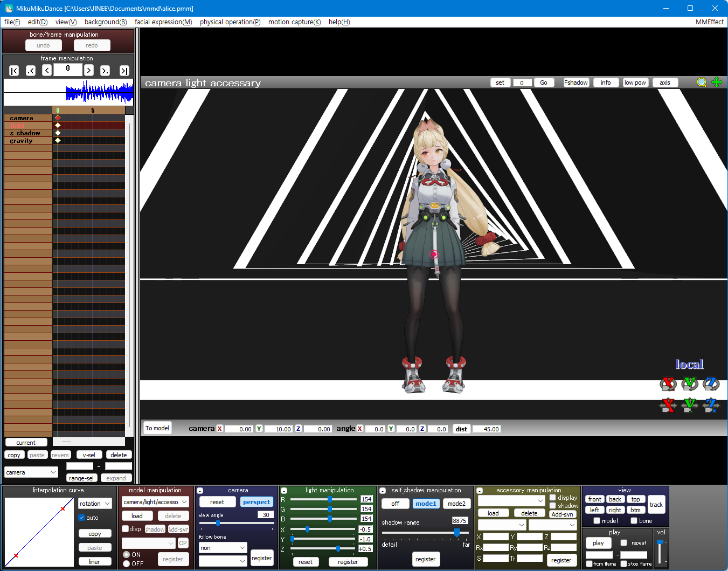Select the X move axis icon
The height and width of the screenshot is (571, 728).
[x=668, y=405]
